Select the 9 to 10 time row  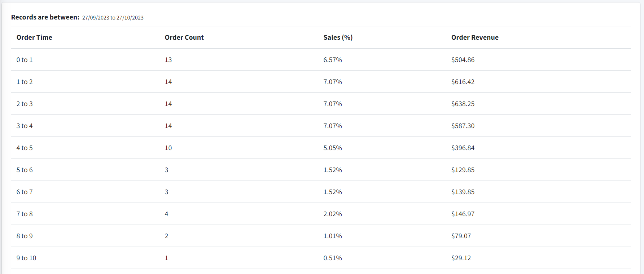point(321,258)
